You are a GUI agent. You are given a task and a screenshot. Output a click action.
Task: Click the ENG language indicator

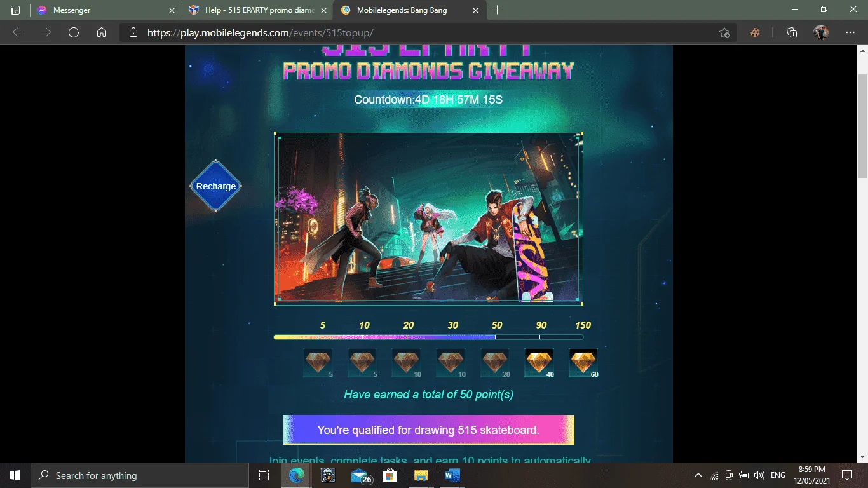tap(778, 475)
